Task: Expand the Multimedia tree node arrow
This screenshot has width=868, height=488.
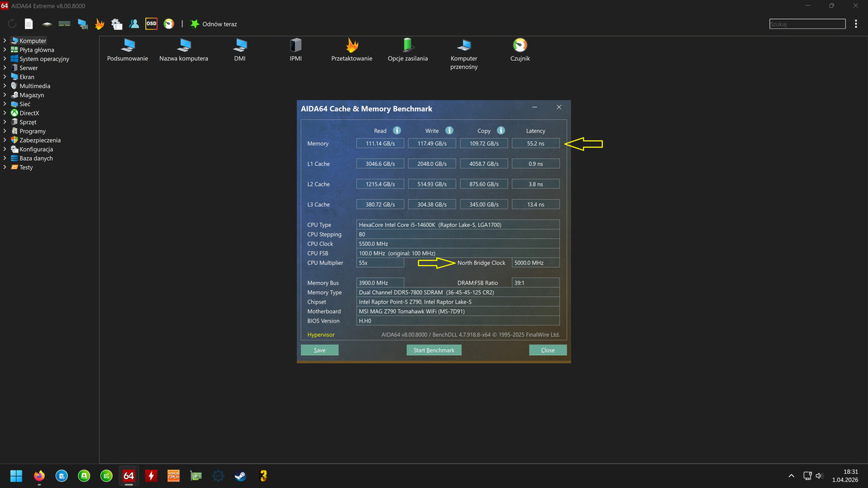Action: [x=5, y=86]
